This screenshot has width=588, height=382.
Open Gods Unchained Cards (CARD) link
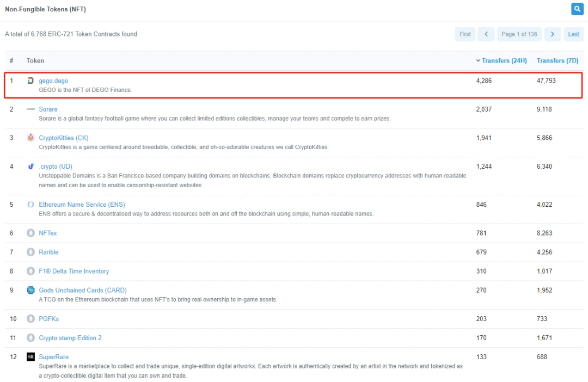(83, 290)
